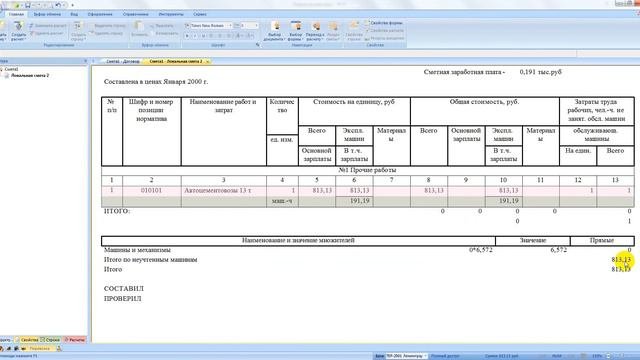Click the 'Создать строку' ribbon icon
This screenshot has height=360, width=640.
tap(78, 31)
